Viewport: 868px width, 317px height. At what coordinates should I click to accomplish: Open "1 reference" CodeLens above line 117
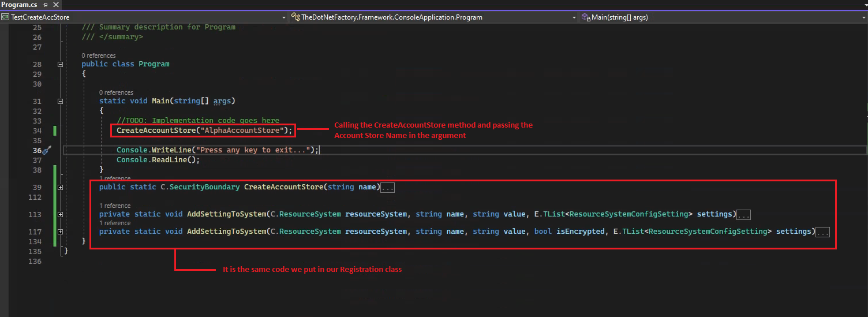[115, 223]
